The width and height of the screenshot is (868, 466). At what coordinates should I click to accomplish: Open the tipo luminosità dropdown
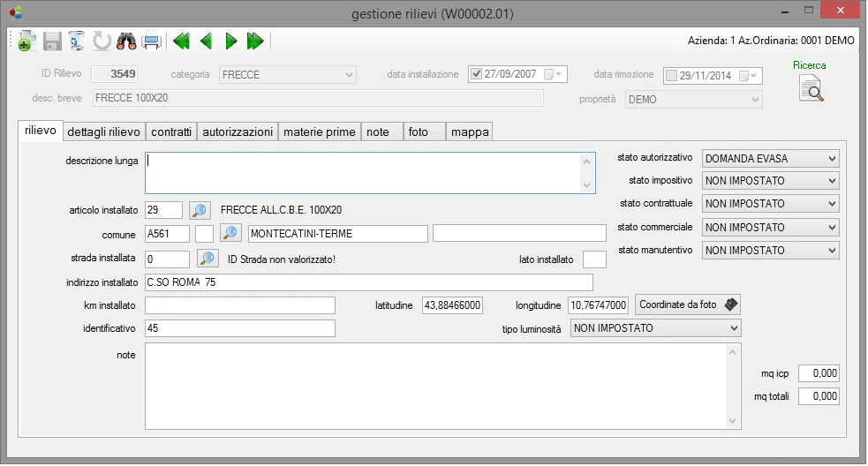[733, 328]
